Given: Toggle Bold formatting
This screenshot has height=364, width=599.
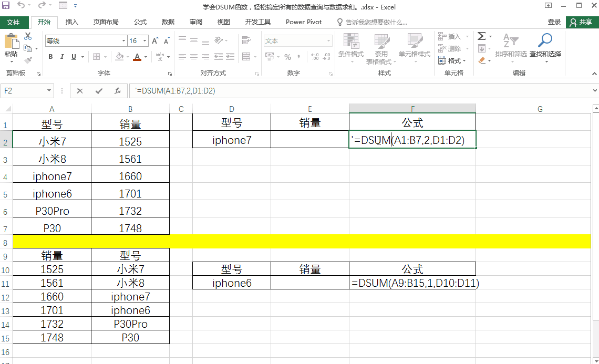Looking at the screenshot, I should tap(50, 57).
